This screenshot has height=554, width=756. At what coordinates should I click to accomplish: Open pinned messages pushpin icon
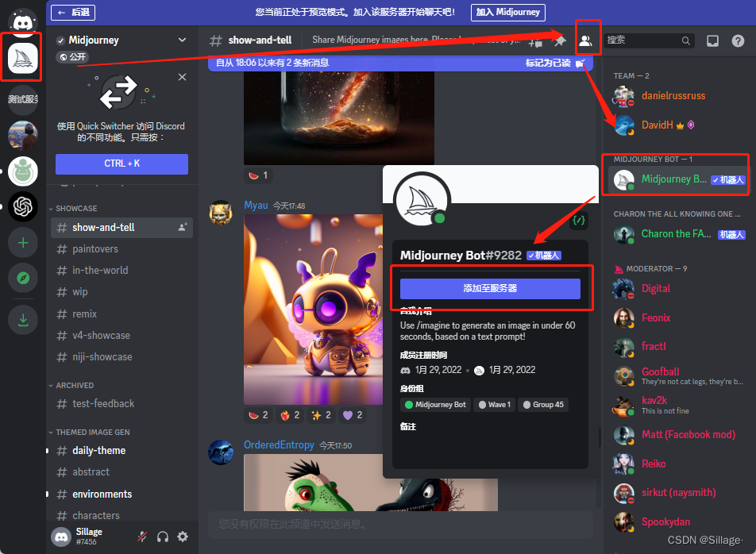point(560,41)
